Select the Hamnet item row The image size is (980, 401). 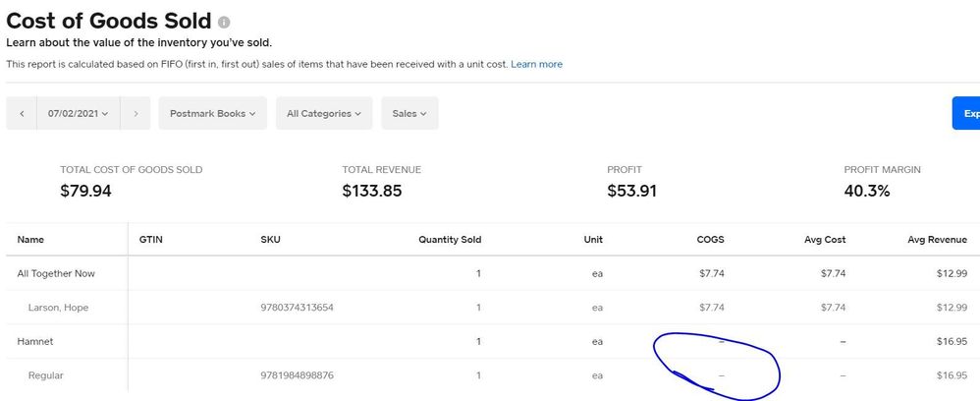37,341
